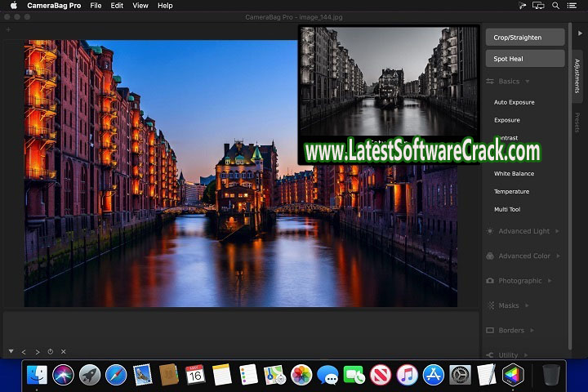
Task: Switch to the Adjustments vertical tab
Action: [x=577, y=76]
